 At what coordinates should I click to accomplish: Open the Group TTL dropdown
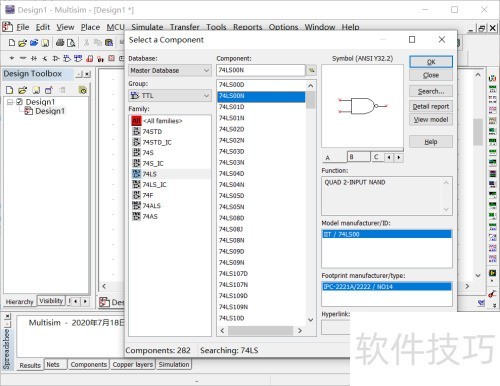[170, 96]
